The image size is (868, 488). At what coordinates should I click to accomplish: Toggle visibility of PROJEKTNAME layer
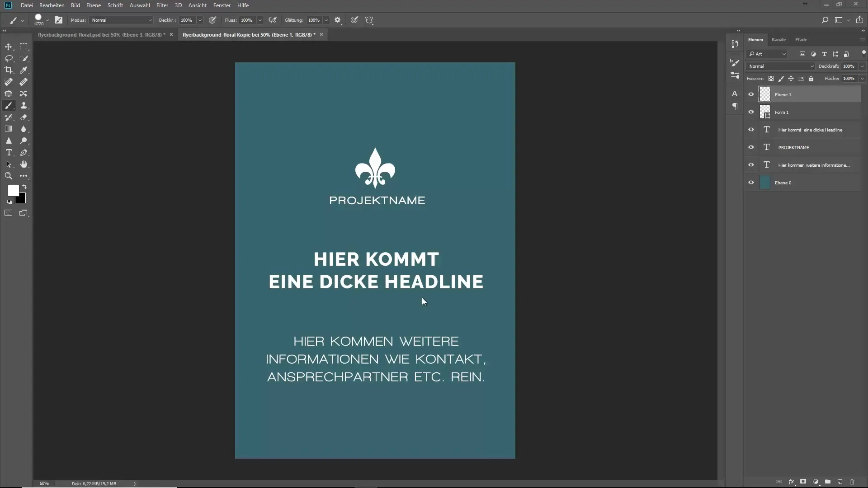(x=751, y=147)
